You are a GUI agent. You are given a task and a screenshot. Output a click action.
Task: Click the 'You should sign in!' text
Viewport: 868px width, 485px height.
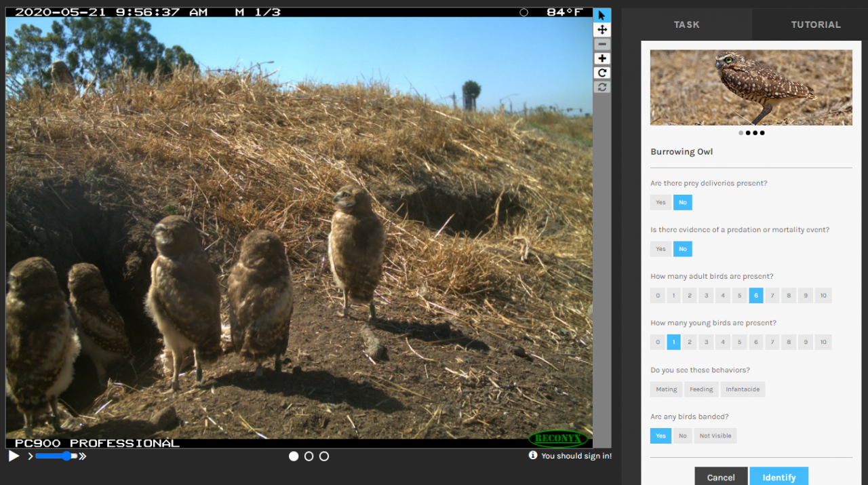point(576,456)
